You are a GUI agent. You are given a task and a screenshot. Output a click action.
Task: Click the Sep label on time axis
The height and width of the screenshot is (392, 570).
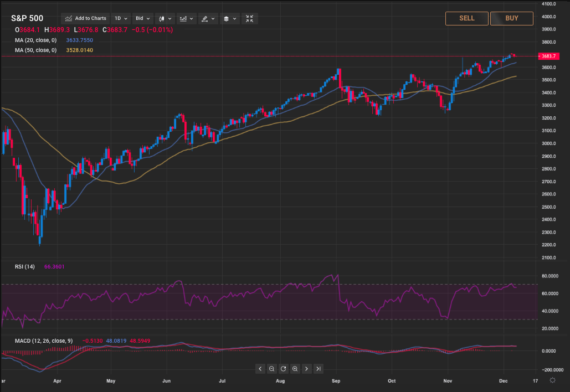coord(336,381)
